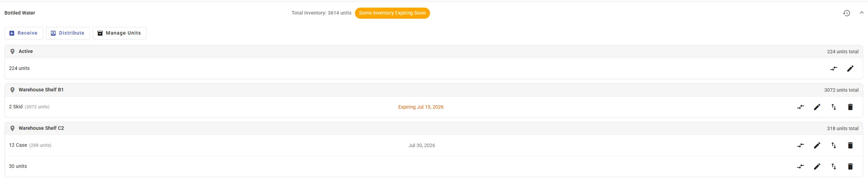
Task: Transfer the 224 units Active stock
Action: click(834, 69)
